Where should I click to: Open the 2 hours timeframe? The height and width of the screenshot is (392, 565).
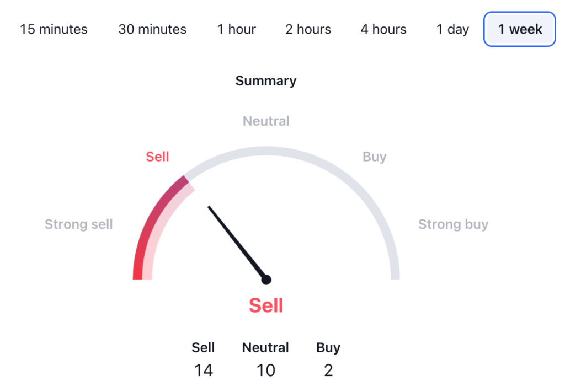(308, 29)
